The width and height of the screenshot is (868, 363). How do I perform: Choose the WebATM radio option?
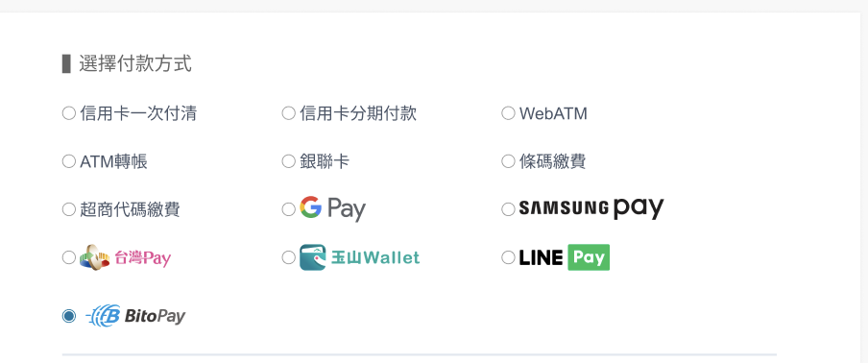point(508,114)
